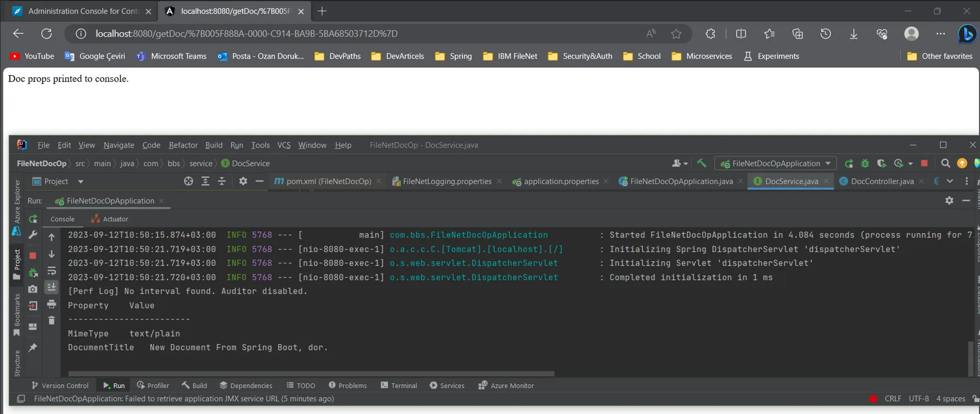The height and width of the screenshot is (414, 980).
Task: Open the Azure Explorer icon in the left sidebar
Action: (x=16, y=231)
